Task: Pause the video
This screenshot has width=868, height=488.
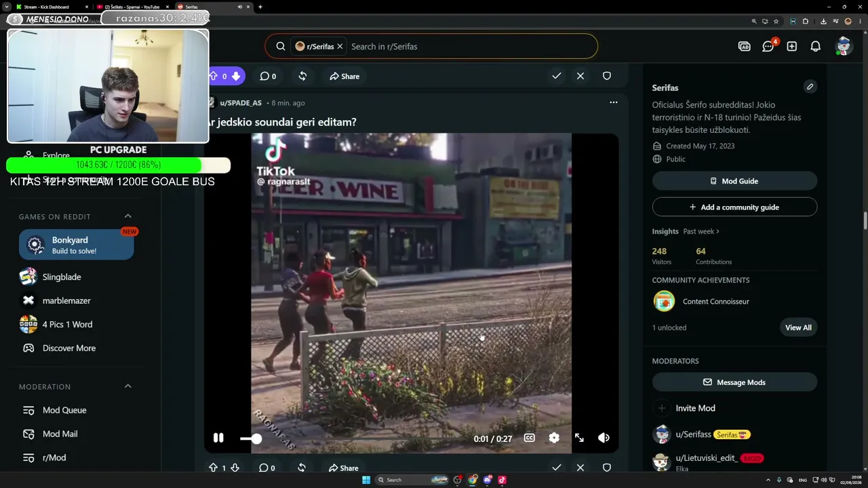Action: click(x=218, y=438)
